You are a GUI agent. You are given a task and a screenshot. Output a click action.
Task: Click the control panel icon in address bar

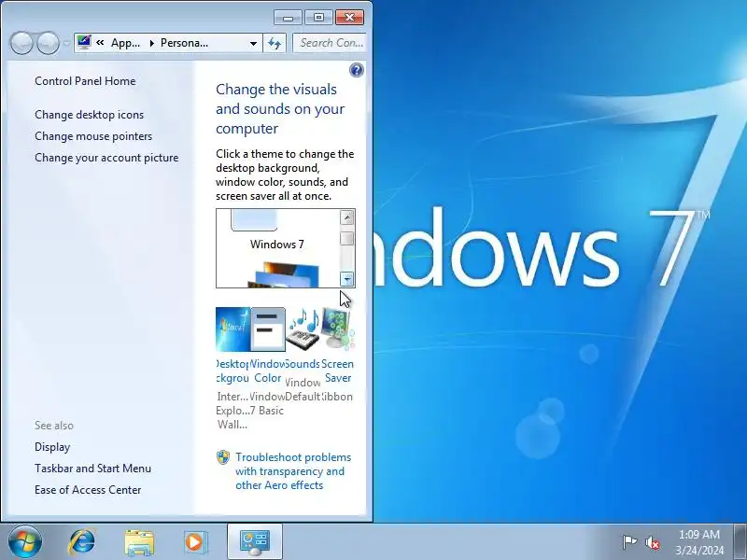84,42
